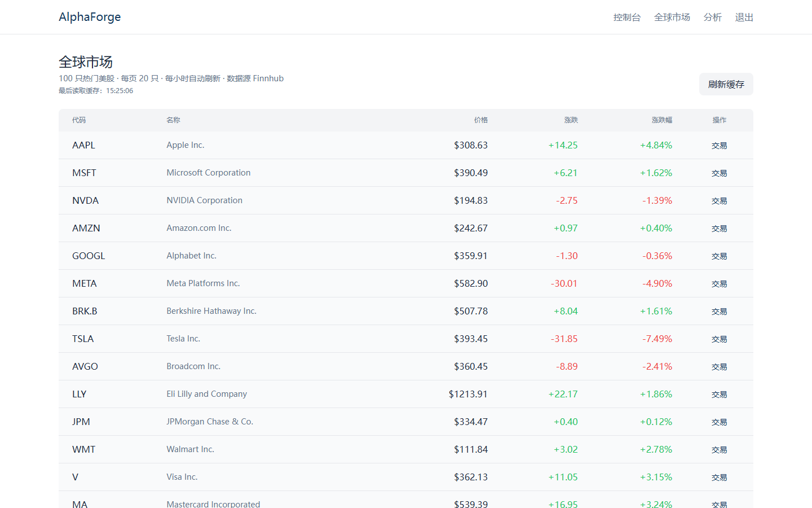812x508 pixels.
Task: Click the 全球市场 page heading
Action: [x=86, y=62]
